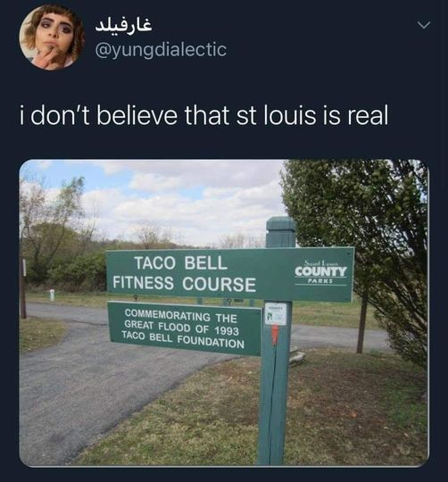Expand the tweet options chevron menu
The height and width of the screenshot is (482, 448).
point(424,25)
